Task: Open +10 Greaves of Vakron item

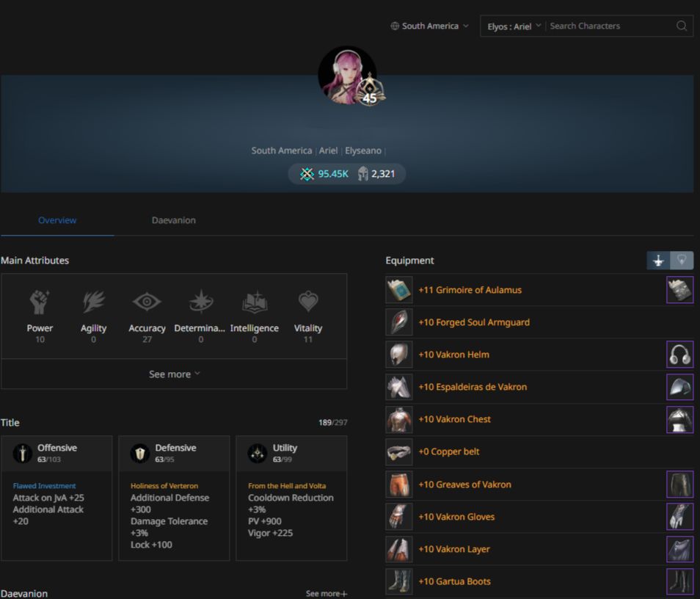Action: click(x=464, y=484)
